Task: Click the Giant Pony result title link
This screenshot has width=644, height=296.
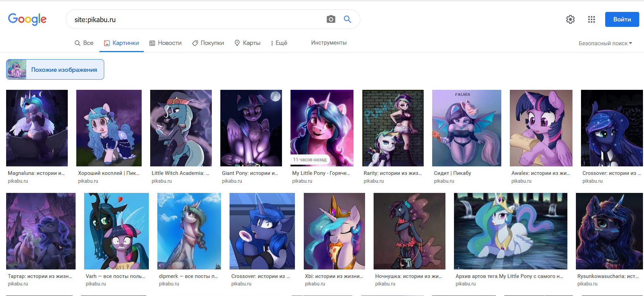Action: tap(250, 173)
